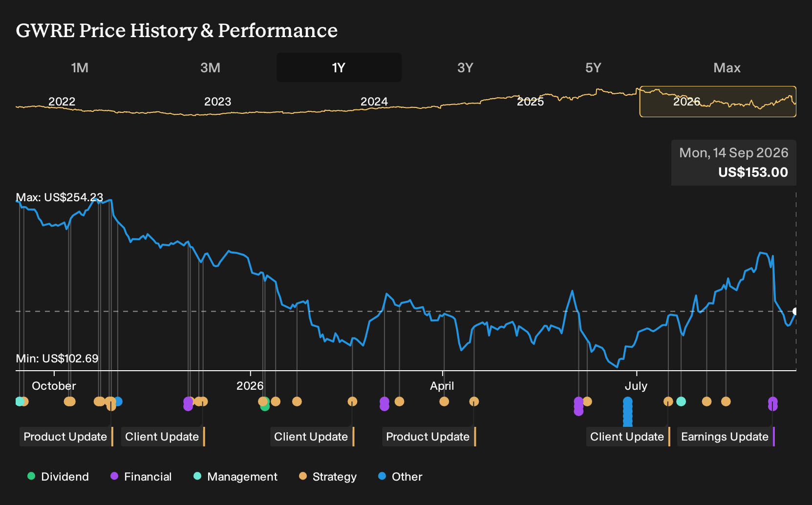Select the Strategy marker left of the after-July teal marker

[x=668, y=401]
